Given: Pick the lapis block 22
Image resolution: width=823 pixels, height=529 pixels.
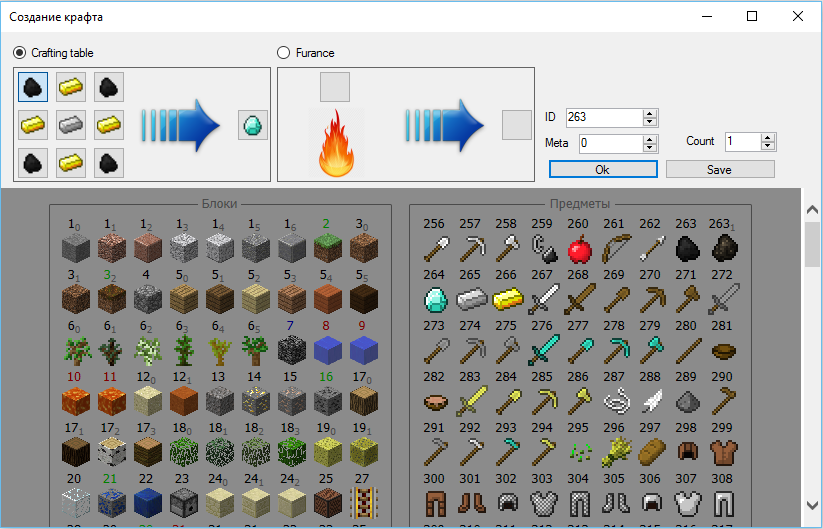Looking at the screenshot, I should pos(147,503).
